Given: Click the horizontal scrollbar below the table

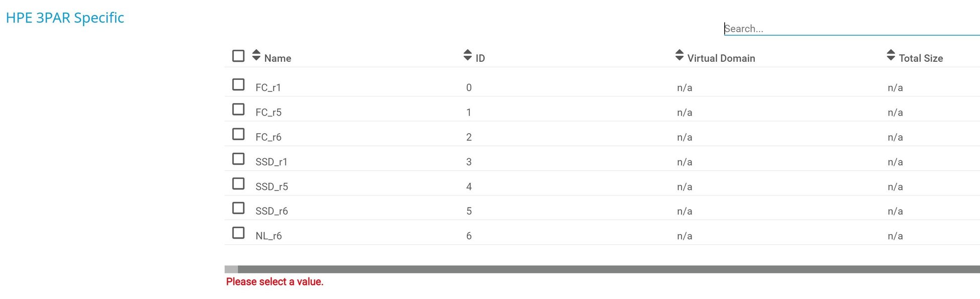Looking at the screenshot, I should pyautogui.click(x=553, y=267).
